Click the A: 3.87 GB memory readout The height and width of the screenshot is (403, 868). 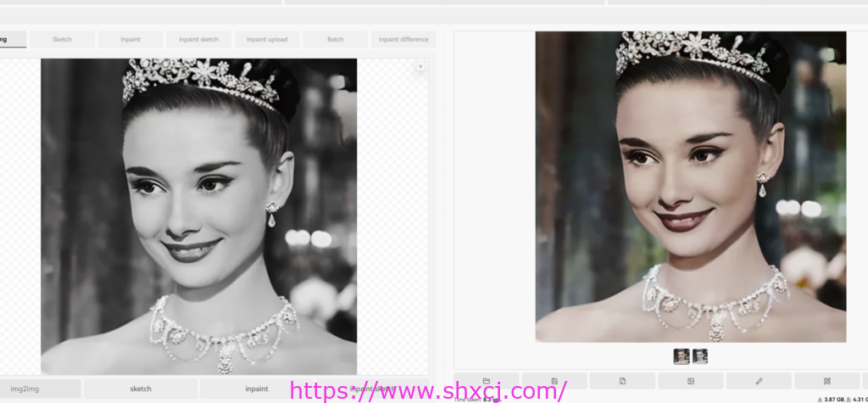pyautogui.click(x=829, y=399)
